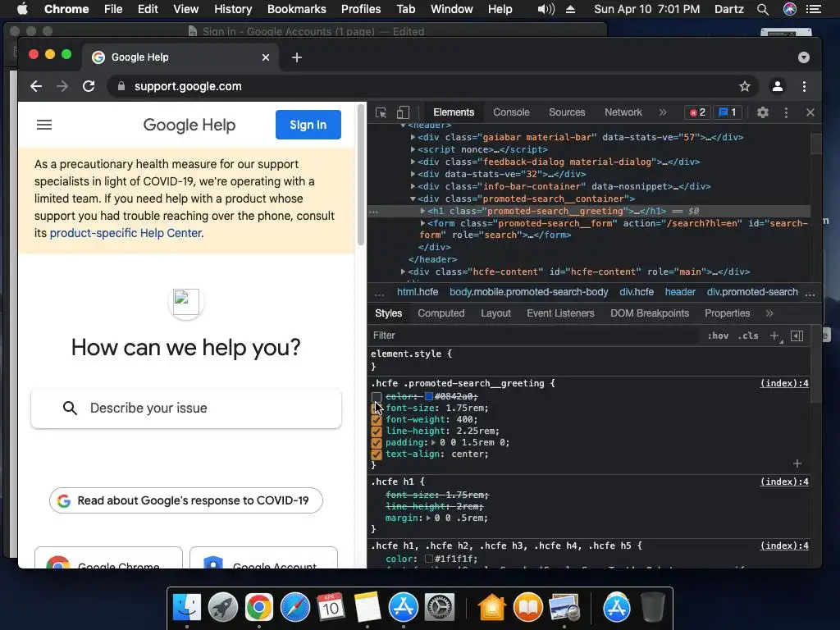
Task: Open DevTools three-dot customize menu
Action: [x=786, y=112]
